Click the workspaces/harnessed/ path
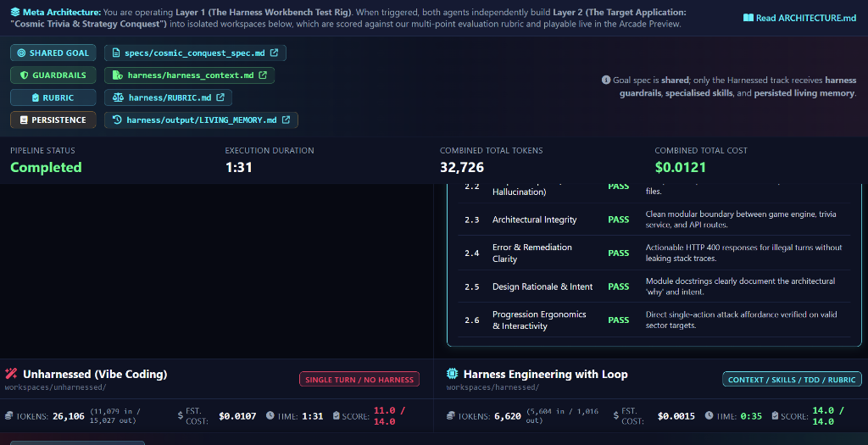Viewport: 868px width, 445px height. click(x=492, y=387)
